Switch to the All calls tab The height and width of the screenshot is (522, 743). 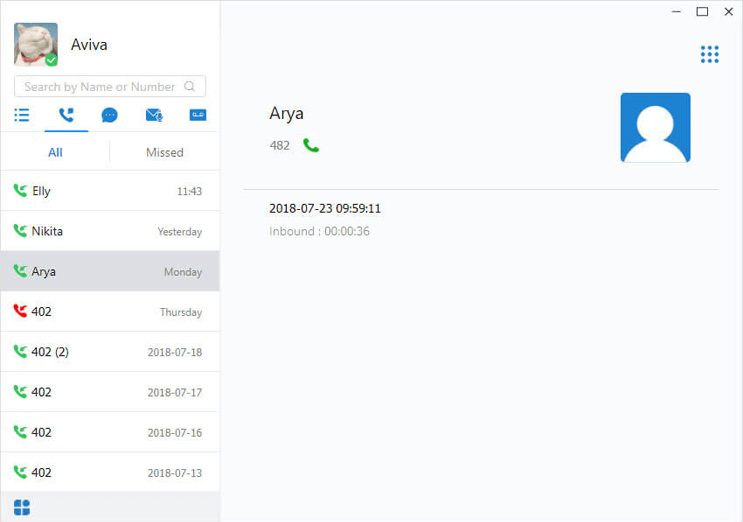[x=55, y=152]
